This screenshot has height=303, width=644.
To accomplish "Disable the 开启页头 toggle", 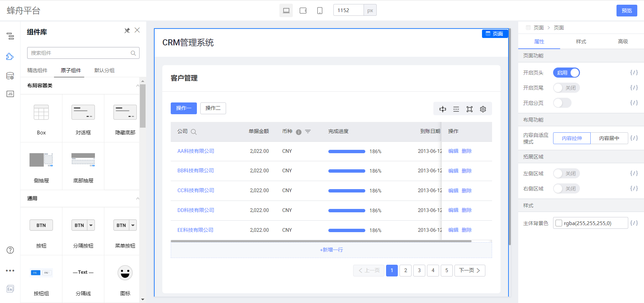I will [x=566, y=73].
